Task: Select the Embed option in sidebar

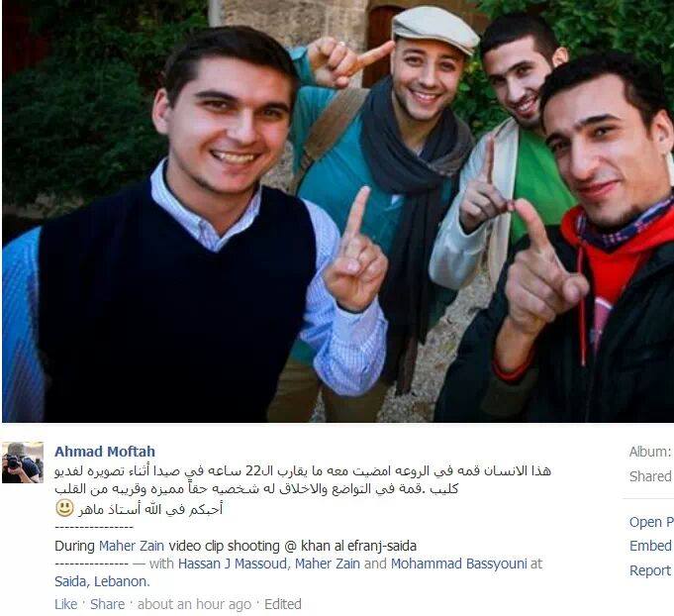Action: [x=651, y=546]
